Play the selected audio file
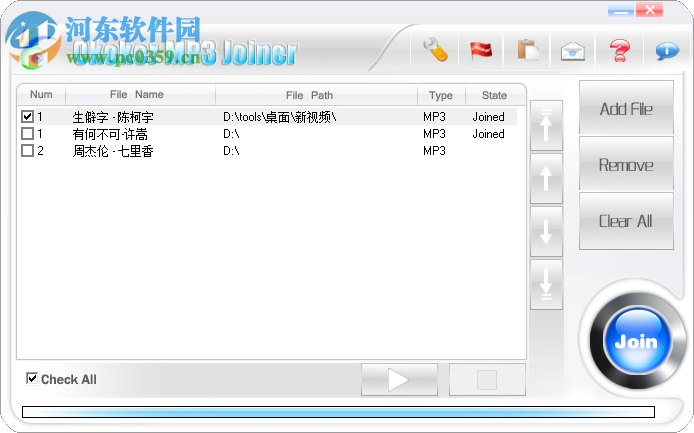 click(399, 379)
